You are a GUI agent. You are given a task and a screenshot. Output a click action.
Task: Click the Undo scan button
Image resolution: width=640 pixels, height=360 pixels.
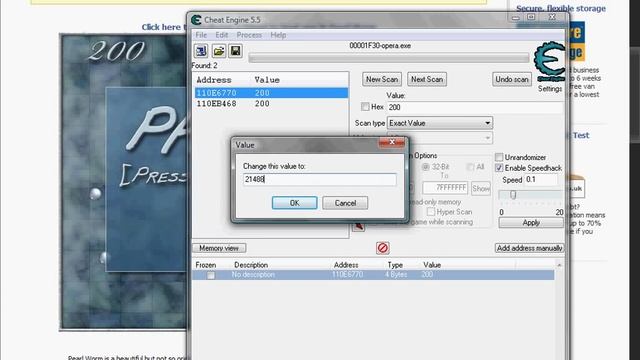tap(512, 79)
